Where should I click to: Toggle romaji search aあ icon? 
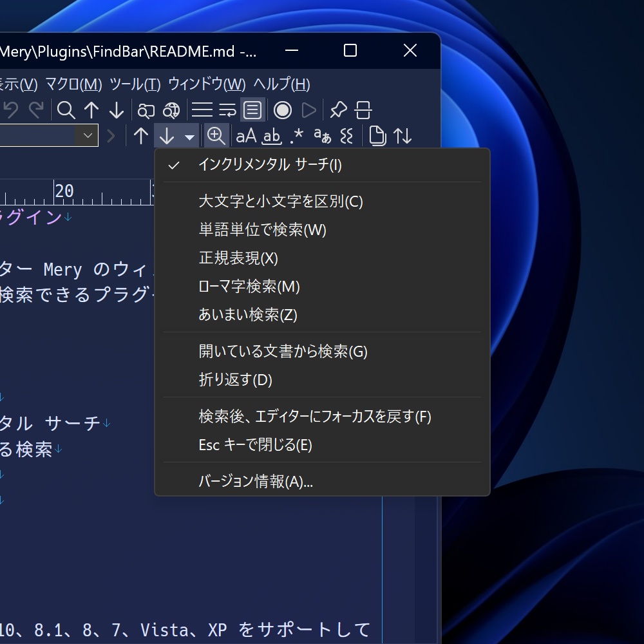(x=322, y=135)
